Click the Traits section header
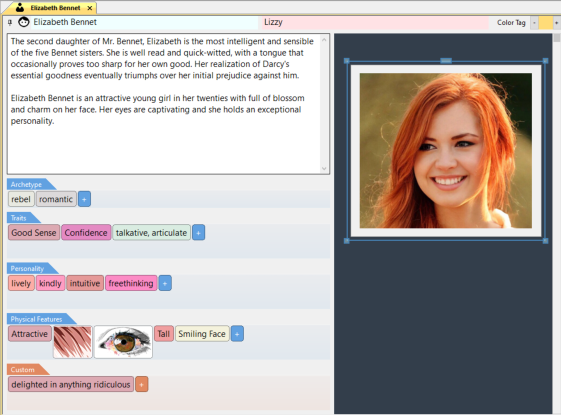Image resolution: width=562 pixels, height=416 pixels. click(23, 218)
